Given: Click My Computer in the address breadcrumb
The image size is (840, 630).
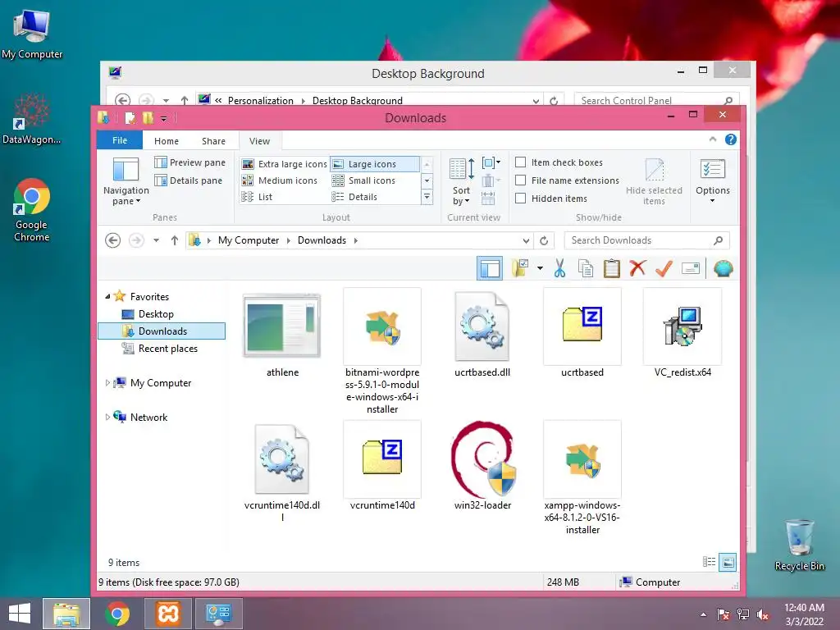Looking at the screenshot, I should click(249, 240).
